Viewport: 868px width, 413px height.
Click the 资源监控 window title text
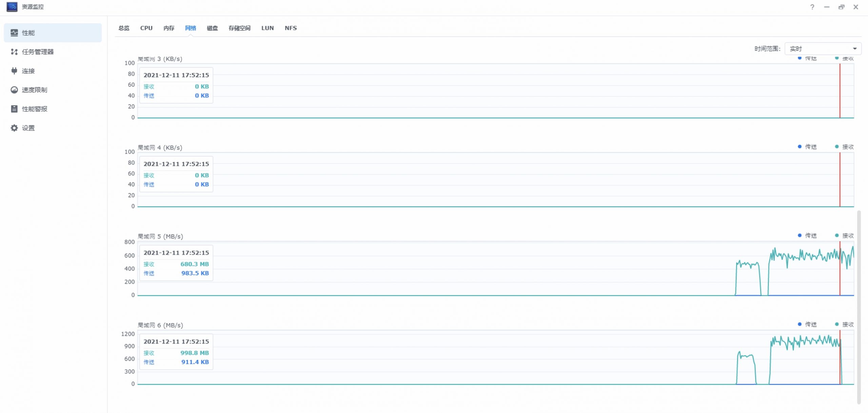point(33,7)
